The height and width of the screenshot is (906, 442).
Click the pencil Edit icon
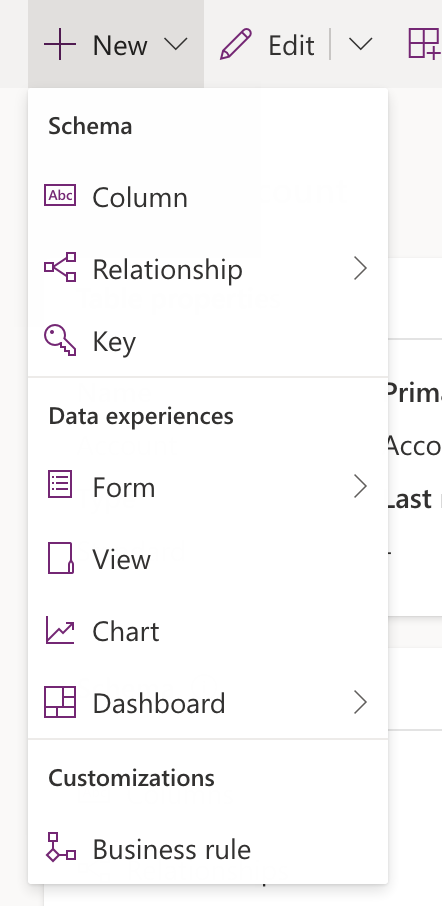pyautogui.click(x=236, y=44)
